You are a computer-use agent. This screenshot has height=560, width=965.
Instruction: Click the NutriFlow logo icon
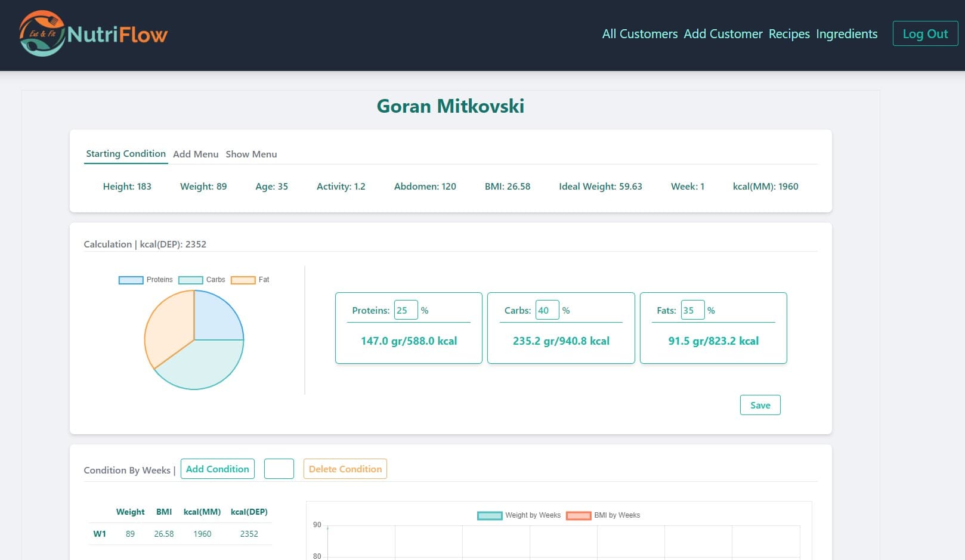coord(41,34)
